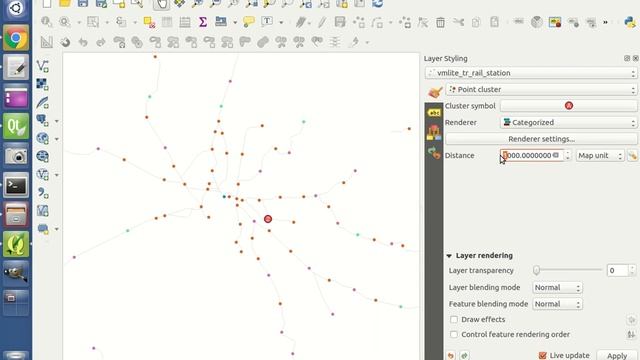Click the Deselect Features icon
This screenshot has height=360, width=640.
point(149,22)
